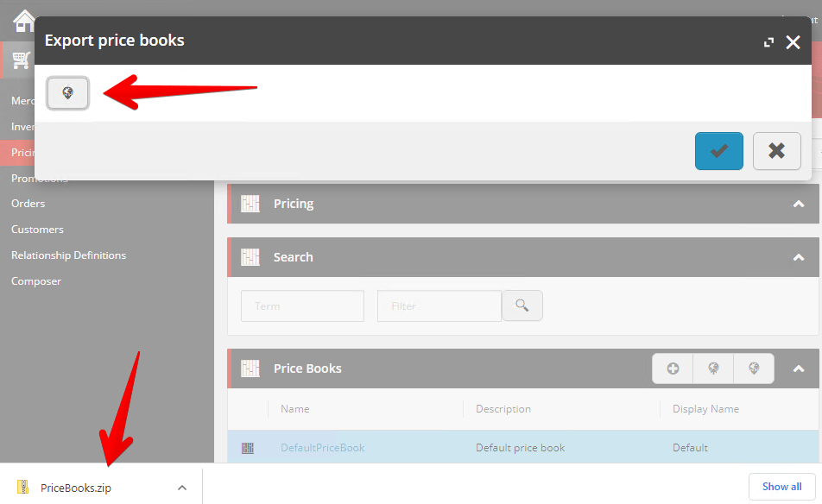
Task: Click the Pricing section grid icon
Action: tap(250, 204)
